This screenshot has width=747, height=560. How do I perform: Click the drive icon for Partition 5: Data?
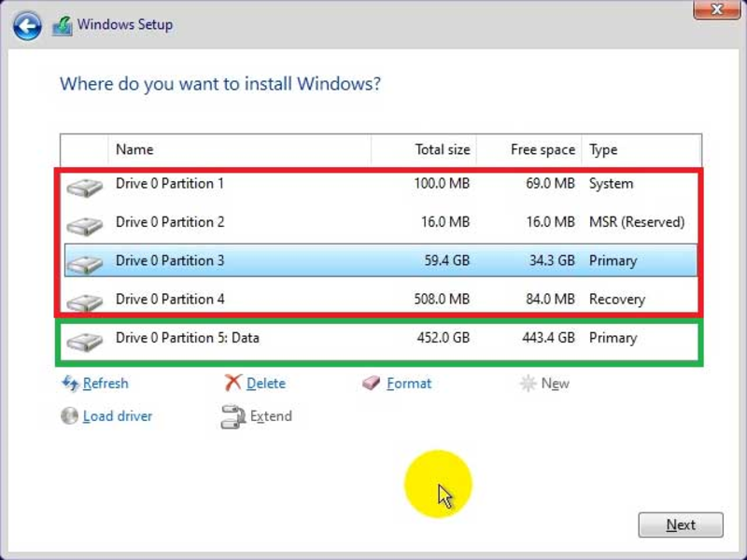coord(84,341)
